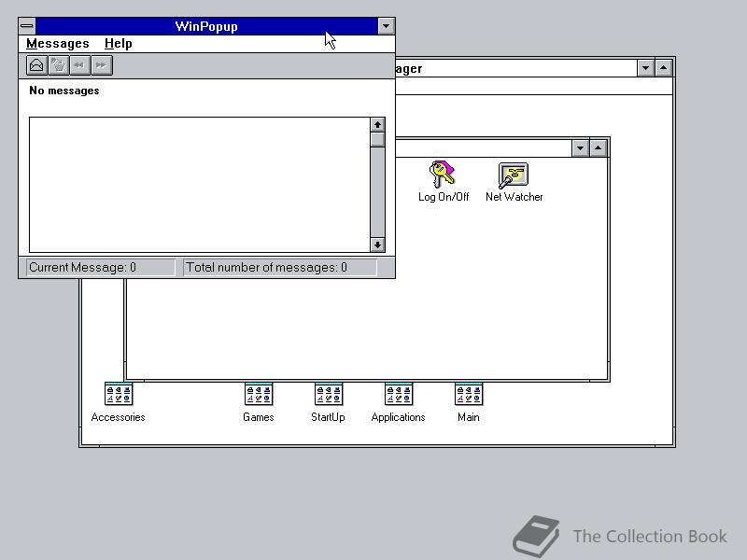This screenshot has width=747, height=560.
Task: Select the Main program group icon
Action: coord(469,402)
